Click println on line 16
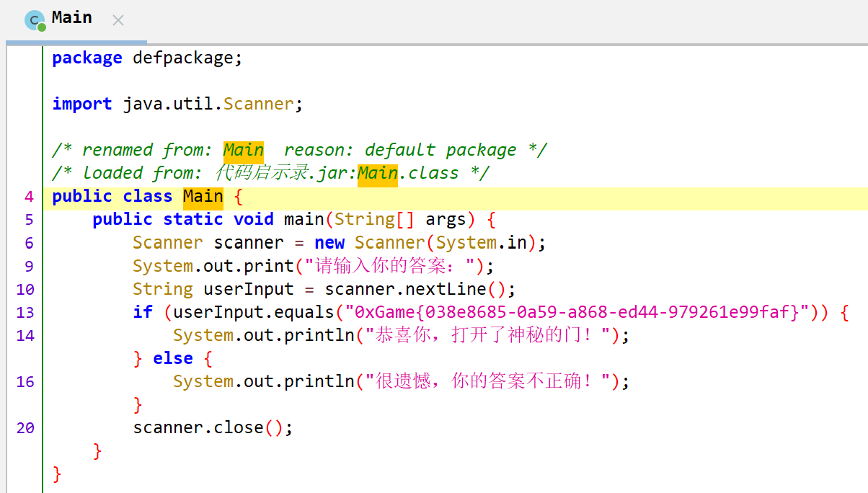The image size is (868, 493). pyautogui.click(x=319, y=381)
